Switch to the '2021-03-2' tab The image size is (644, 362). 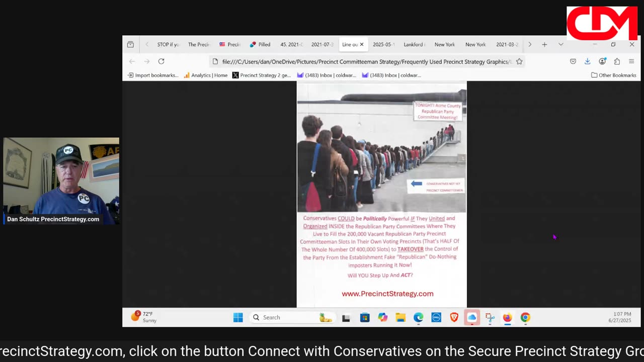tap(507, 45)
